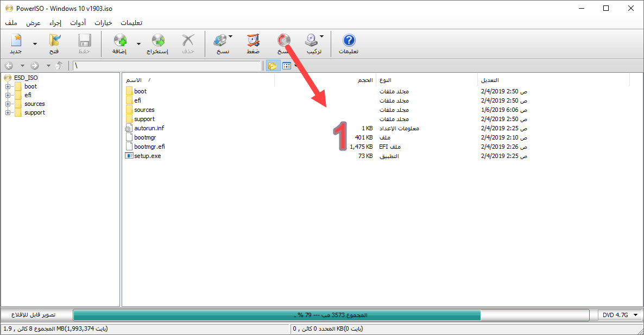Expand the sources node in the tree

point(8,104)
